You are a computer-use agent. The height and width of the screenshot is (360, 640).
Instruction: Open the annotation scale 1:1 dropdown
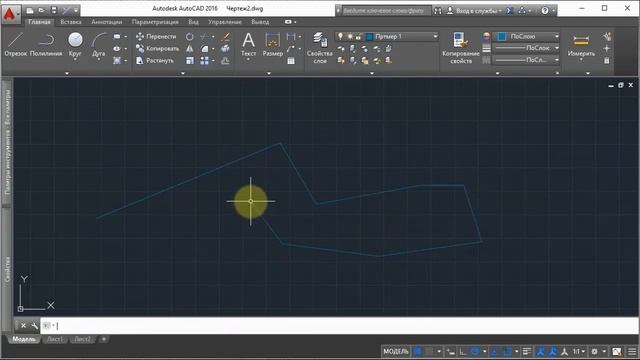(578, 351)
